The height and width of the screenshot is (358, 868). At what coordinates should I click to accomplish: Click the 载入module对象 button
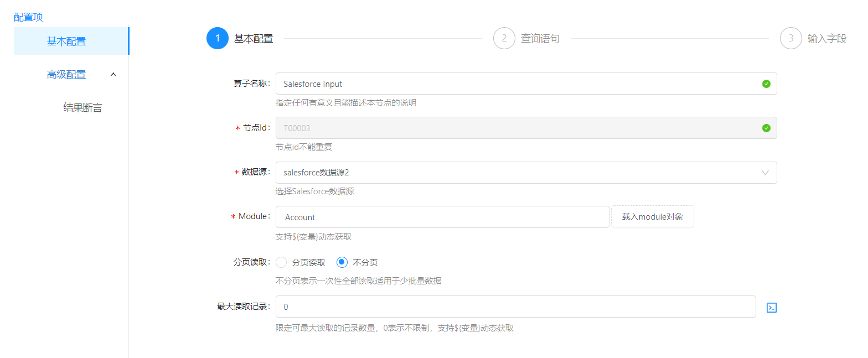click(x=652, y=217)
